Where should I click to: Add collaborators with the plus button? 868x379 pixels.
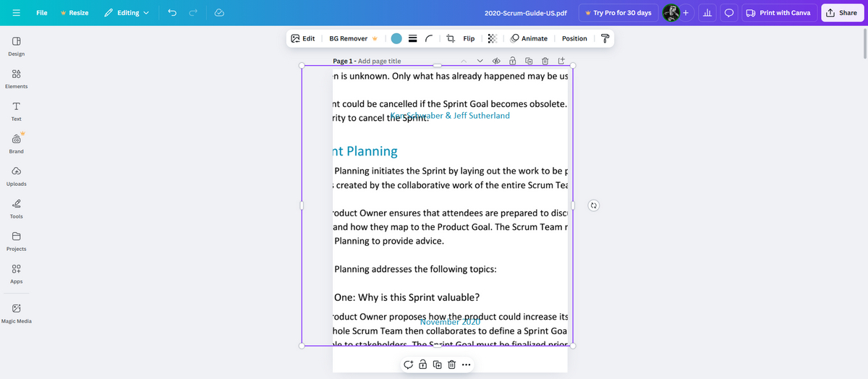pos(685,12)
